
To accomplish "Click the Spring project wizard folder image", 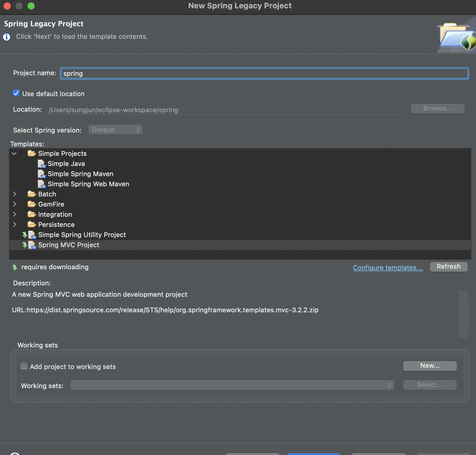I will (457, 37).
